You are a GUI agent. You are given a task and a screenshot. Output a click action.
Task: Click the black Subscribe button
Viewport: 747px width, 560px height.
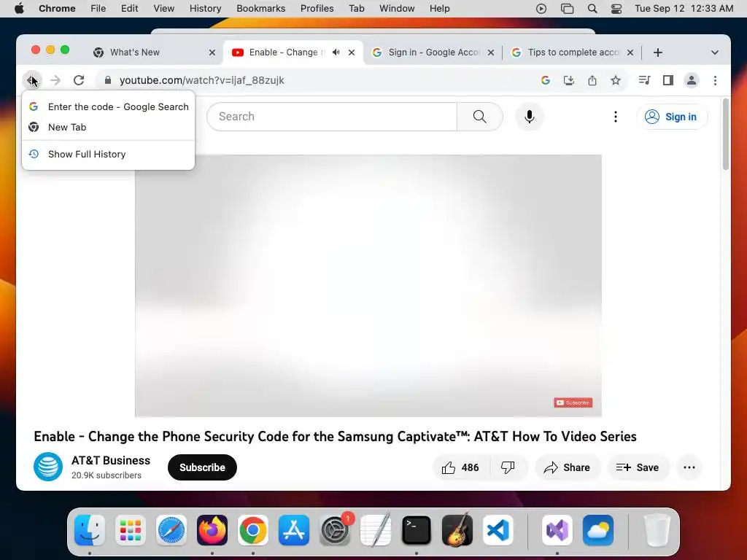click(x=202, y=467)
